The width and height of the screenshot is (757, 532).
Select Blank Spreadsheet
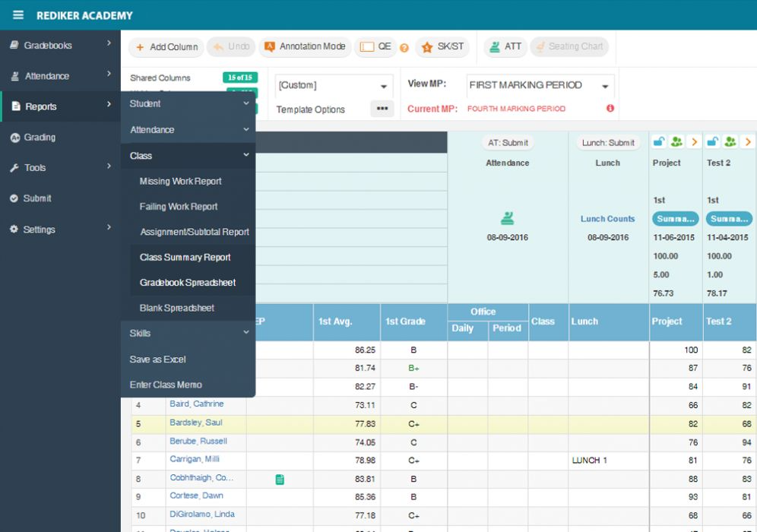tap(176, 308)
